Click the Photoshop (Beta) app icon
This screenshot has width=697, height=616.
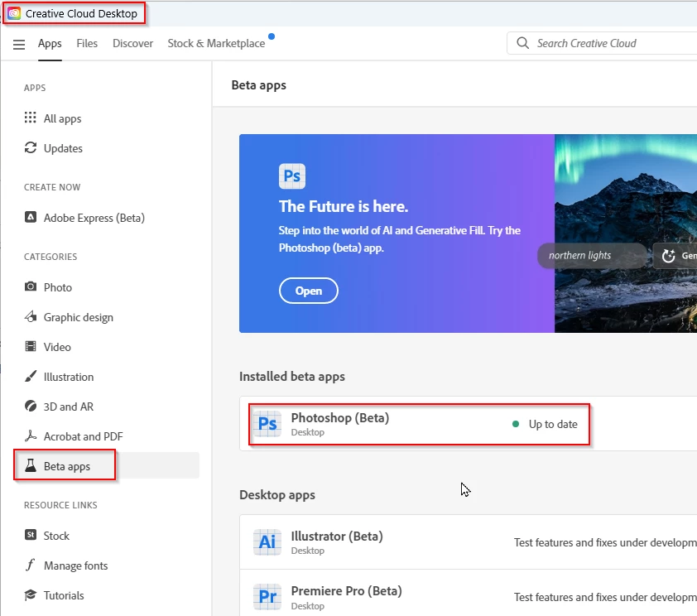click(x=267, y=424)
